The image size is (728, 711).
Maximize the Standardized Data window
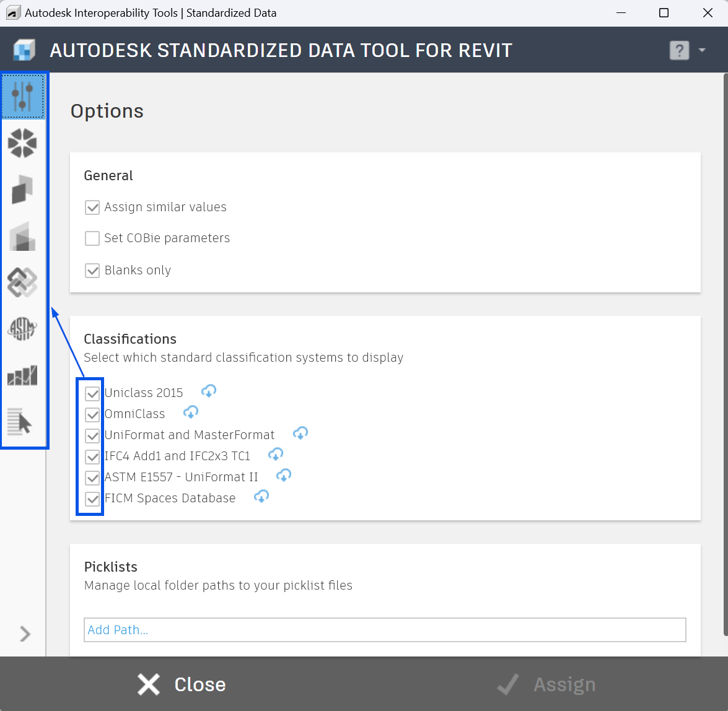pos(664,13)
